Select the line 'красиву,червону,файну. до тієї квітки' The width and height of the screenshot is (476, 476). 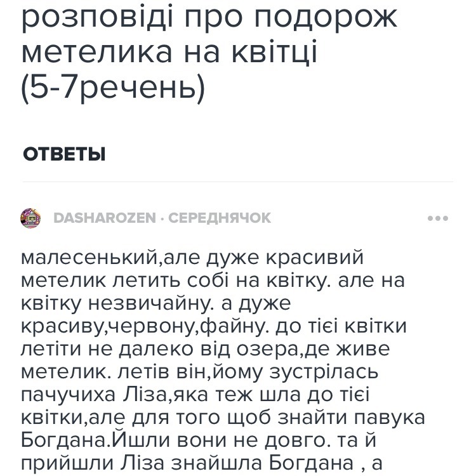pos(213,327)
